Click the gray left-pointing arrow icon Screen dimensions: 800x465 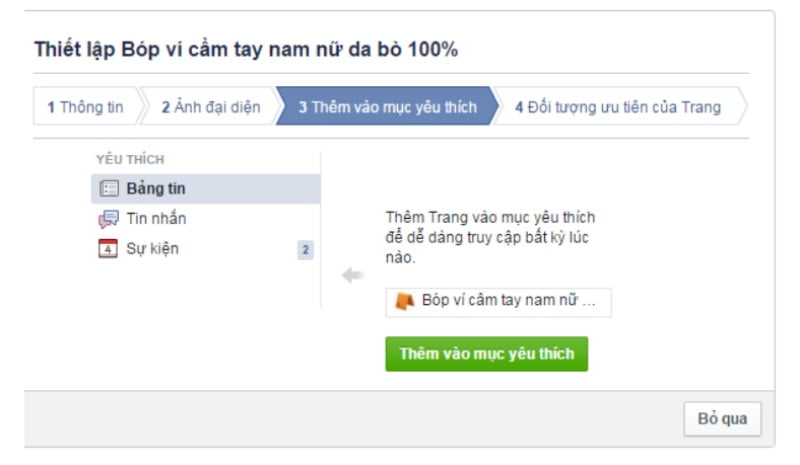point(352,276)
